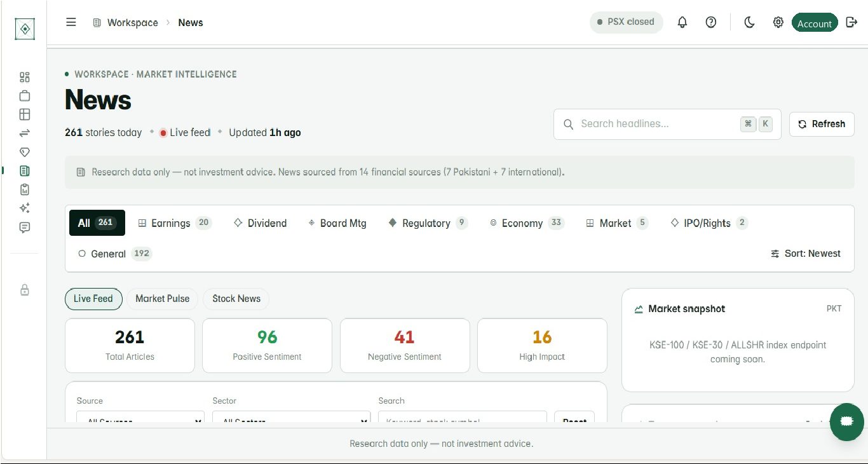Image resolution: width=868 pixels, height=464 pixels.
Task: Click the research data disclaimer banner
Action: [459, 172]
